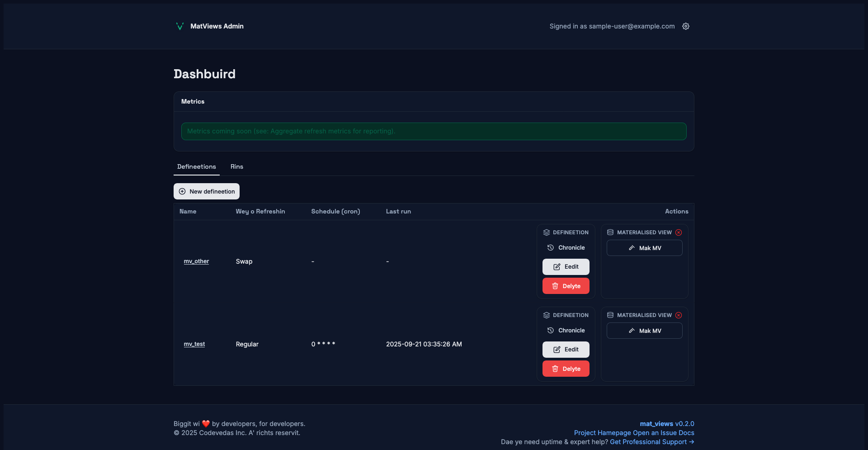Image resolution: width=868 pixels, height=450 pixels.
Task: Open settings via the gear icon
Action: click(686, 26)
